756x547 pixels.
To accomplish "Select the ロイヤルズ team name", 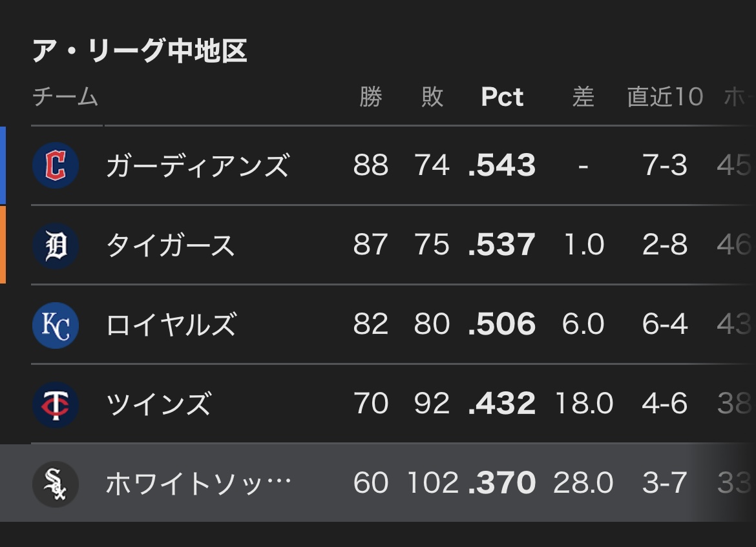I will (x=171, y=325).
